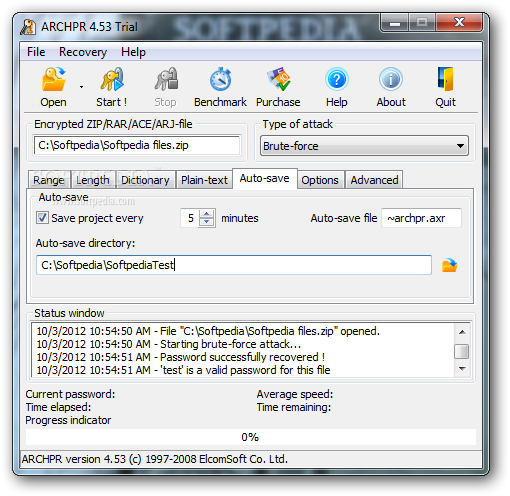Open the Recovery menu
510x496 pixels.
83,52
